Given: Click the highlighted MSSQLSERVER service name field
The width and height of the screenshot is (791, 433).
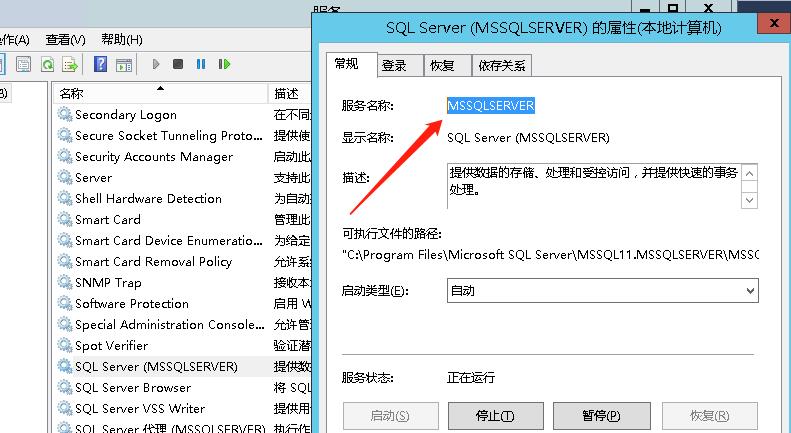Looking at the screenshot, I should pyautogui.click(x=491, y=105).
